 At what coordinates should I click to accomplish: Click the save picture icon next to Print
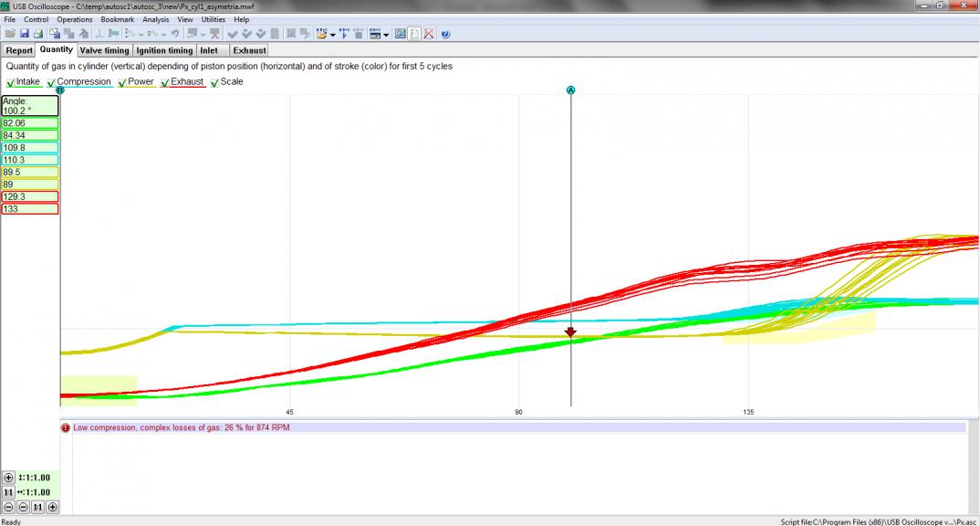[55, 34]
